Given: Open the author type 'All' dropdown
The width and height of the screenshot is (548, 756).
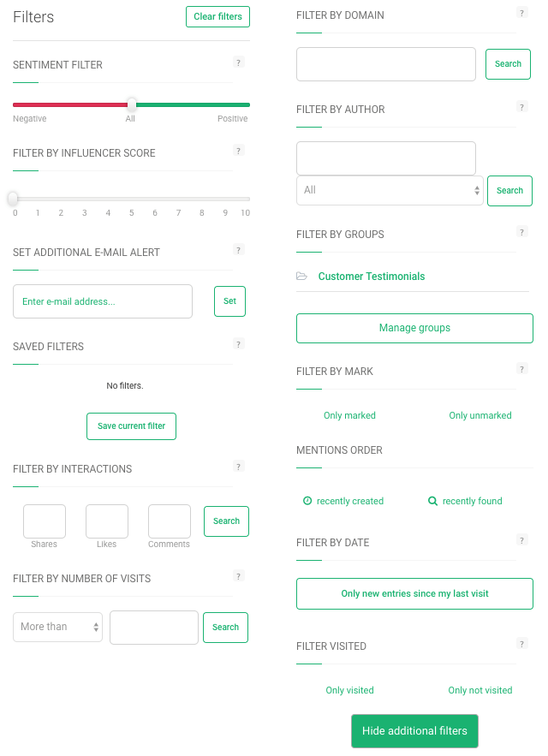Looking at the screenshot, I should [x=390, y=190].
